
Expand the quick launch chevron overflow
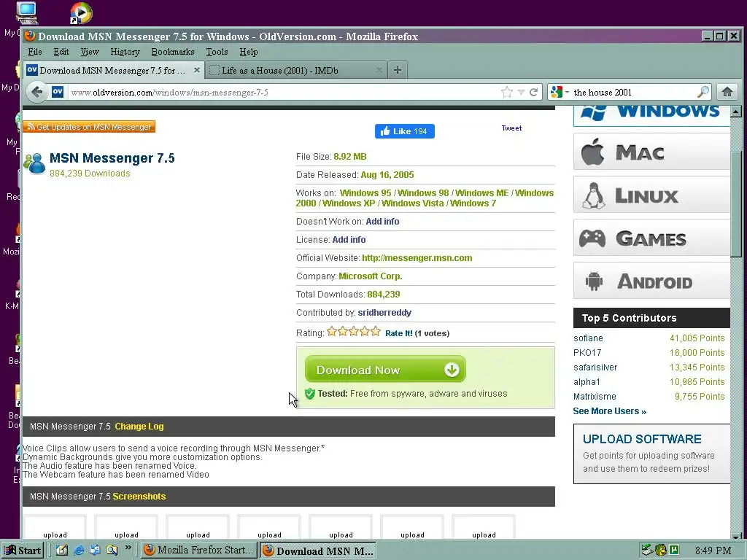[128, 548]
